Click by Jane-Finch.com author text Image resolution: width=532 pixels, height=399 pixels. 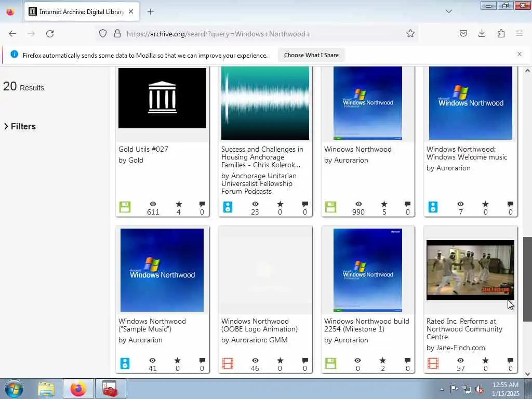click(x=456, y=348)
